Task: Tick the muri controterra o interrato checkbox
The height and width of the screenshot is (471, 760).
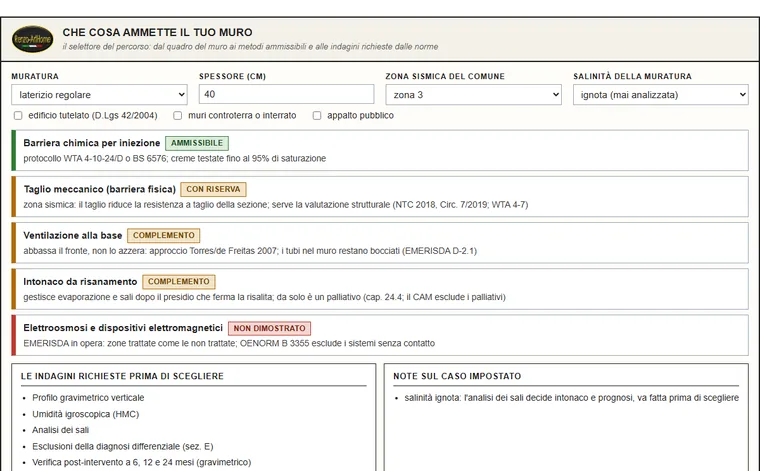Action: coord(178,115)
